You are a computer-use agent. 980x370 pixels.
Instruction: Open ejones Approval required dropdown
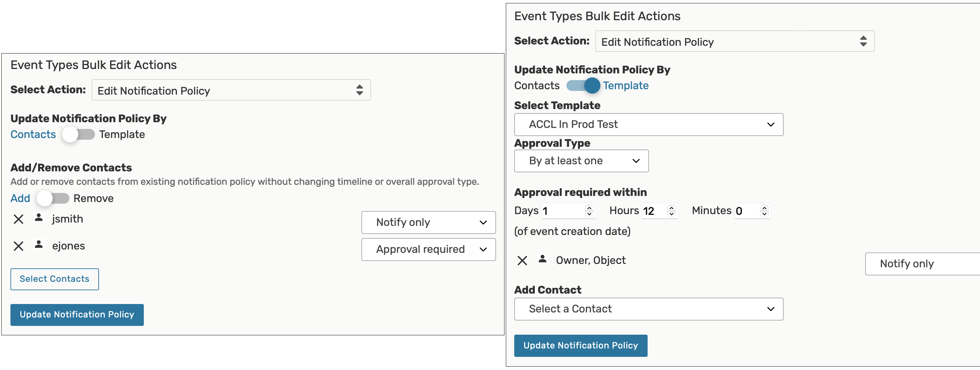click(x=428, y=249)
